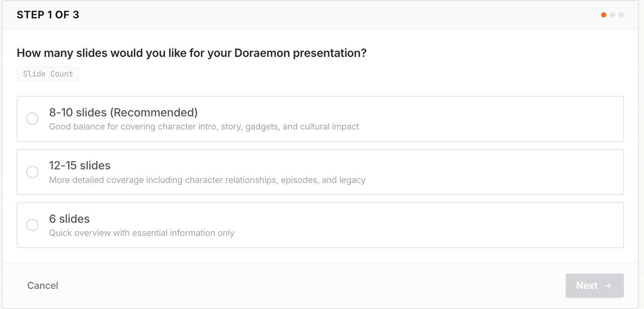
Task: Click the "8-10 slides (Recommended)" title
Action: pos(123,112)
